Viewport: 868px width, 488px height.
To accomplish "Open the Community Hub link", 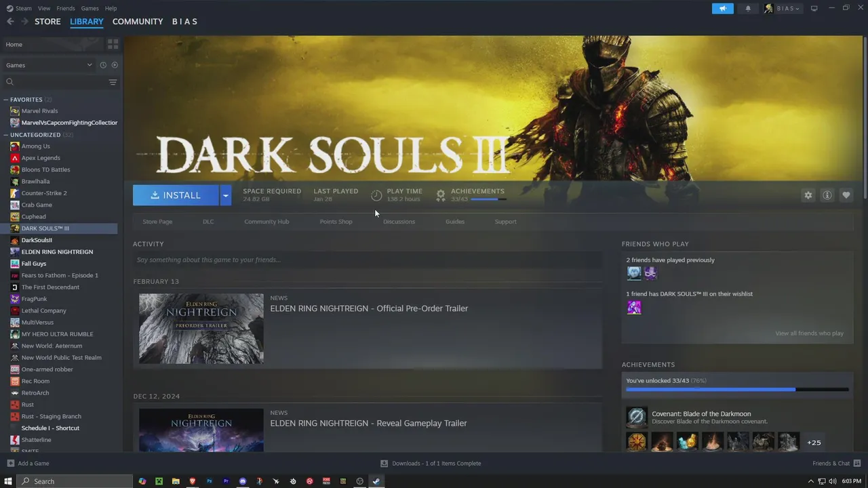I will (267, 222).
